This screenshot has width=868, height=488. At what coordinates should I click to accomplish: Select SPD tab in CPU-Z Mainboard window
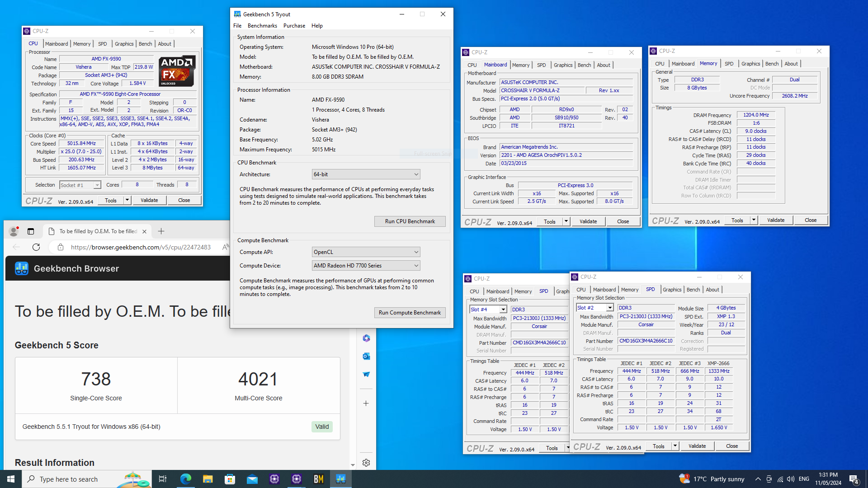pyautogui.click(x=542, y=65)
